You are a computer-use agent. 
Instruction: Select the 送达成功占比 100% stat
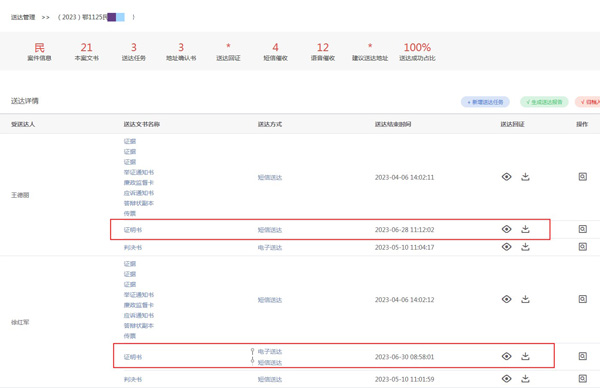point(417,52)
